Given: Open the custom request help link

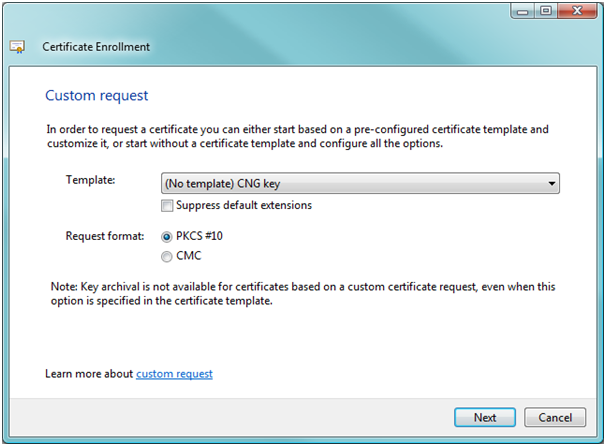Looking at the screenshot, I should (174, 374).
